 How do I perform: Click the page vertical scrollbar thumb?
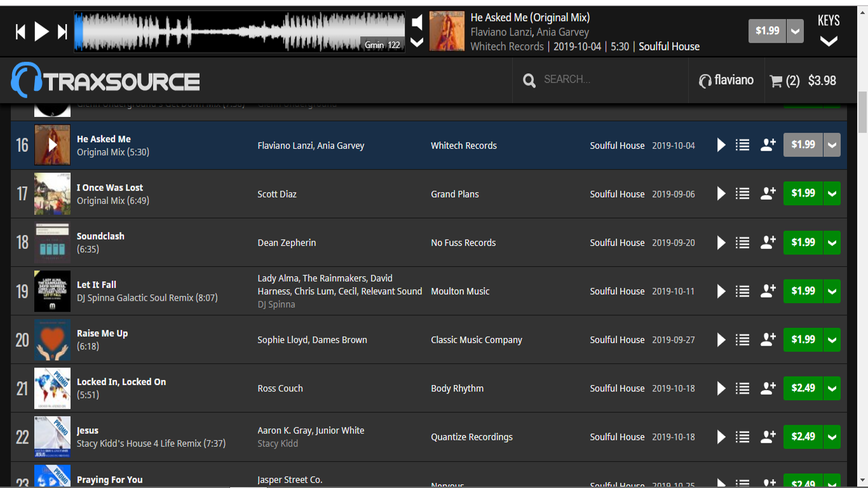coord(862,112)
